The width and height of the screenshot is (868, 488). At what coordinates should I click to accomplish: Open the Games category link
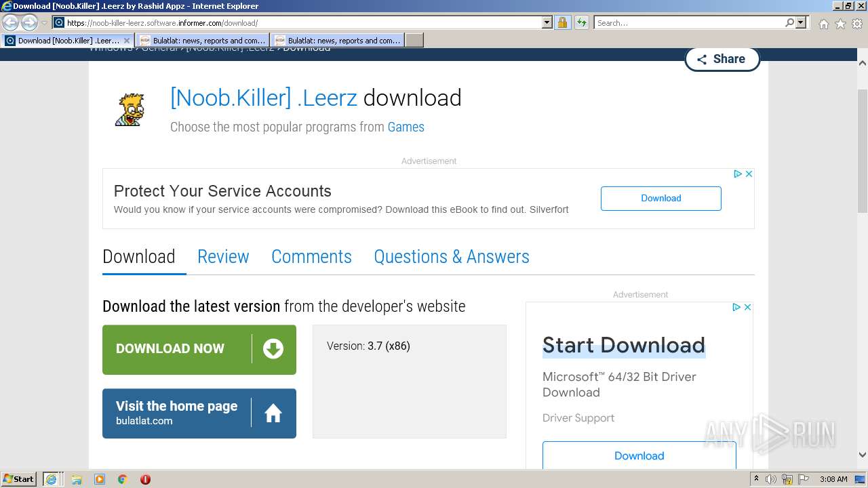click(406, 127)
